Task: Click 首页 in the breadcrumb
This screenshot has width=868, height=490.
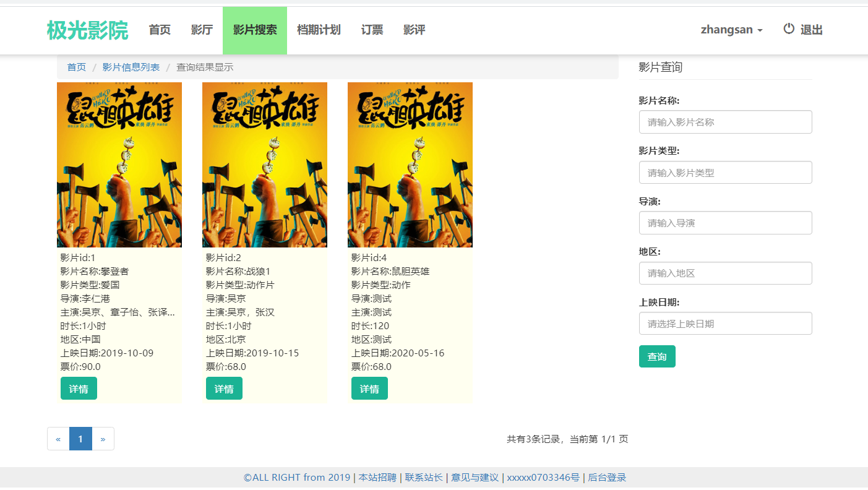Action: [77, 67]
